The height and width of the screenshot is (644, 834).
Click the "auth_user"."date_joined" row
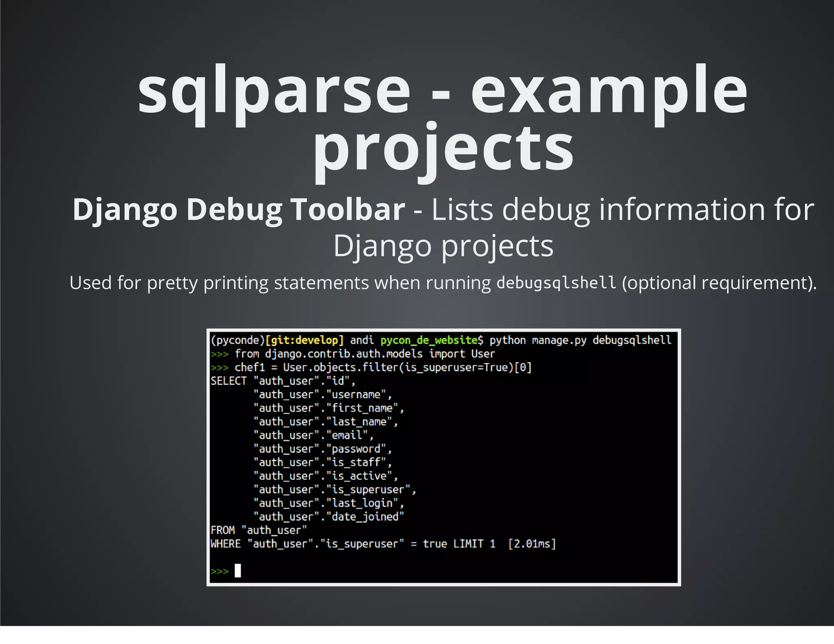tap(329, 517)
